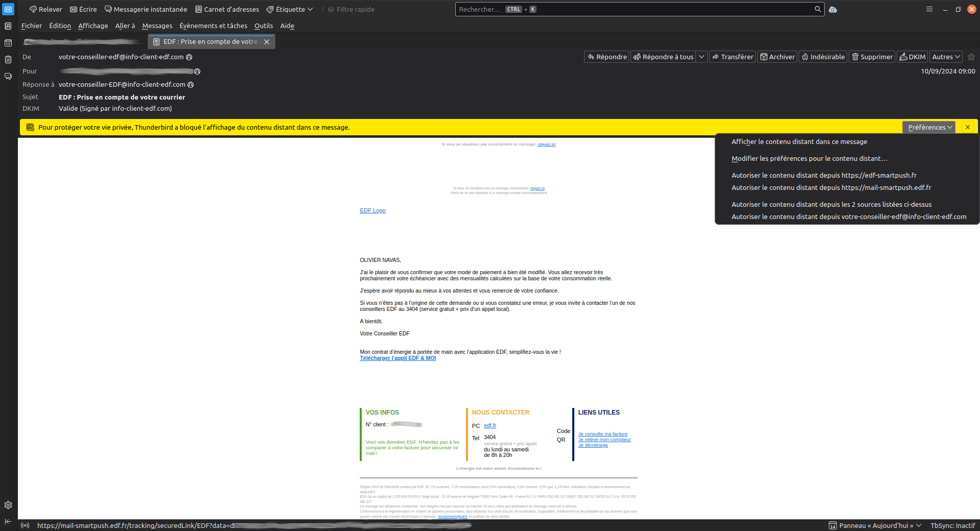The image size is (980, 531).
Task: Click contact icon next to sender address
Action: [189, 57]
